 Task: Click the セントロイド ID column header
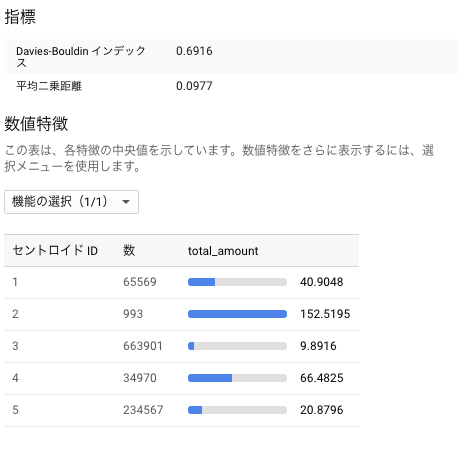[55, 250]
